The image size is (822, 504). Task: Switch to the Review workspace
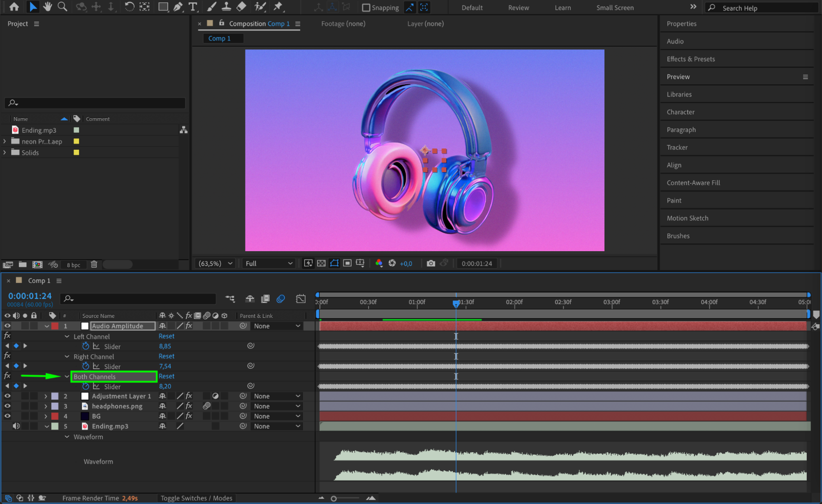(518, 8)
